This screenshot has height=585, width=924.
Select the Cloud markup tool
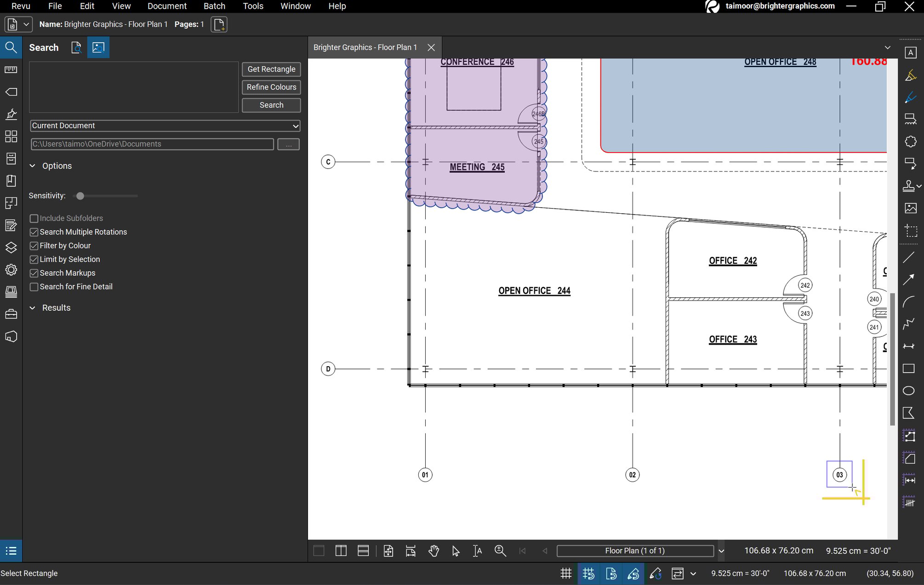(911, 142)
